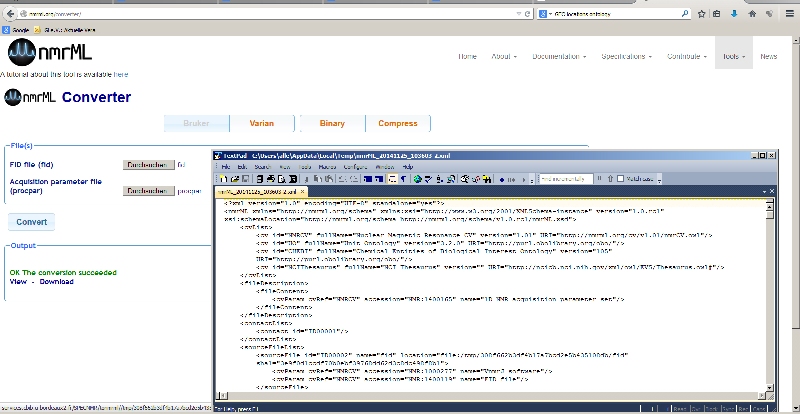
Task: Open the Firefox hamburger menu
Action: (x=789, y=14)
